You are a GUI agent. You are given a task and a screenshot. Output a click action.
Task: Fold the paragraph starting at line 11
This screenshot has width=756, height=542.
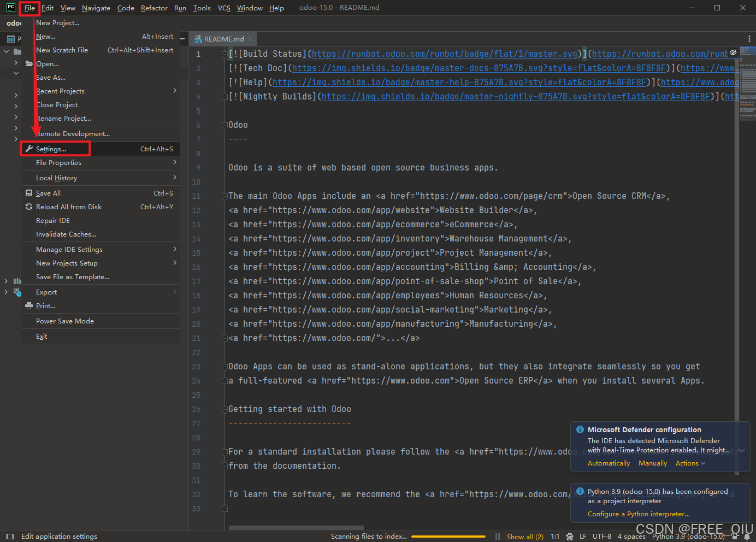(225, 196)
